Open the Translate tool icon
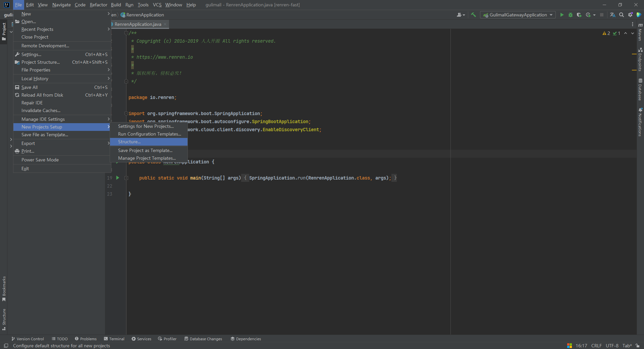Screen dimensions: 644x349 coord(612,15)
